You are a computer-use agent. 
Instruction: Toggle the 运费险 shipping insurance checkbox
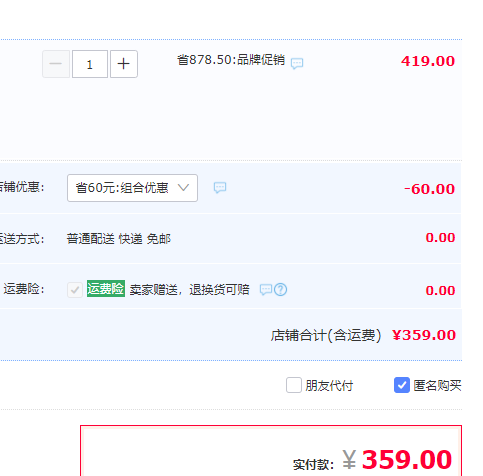(75, 289)
